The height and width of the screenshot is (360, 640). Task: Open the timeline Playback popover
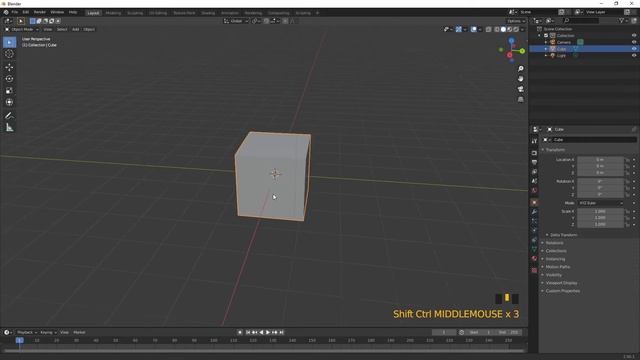(x=27, y=332)
